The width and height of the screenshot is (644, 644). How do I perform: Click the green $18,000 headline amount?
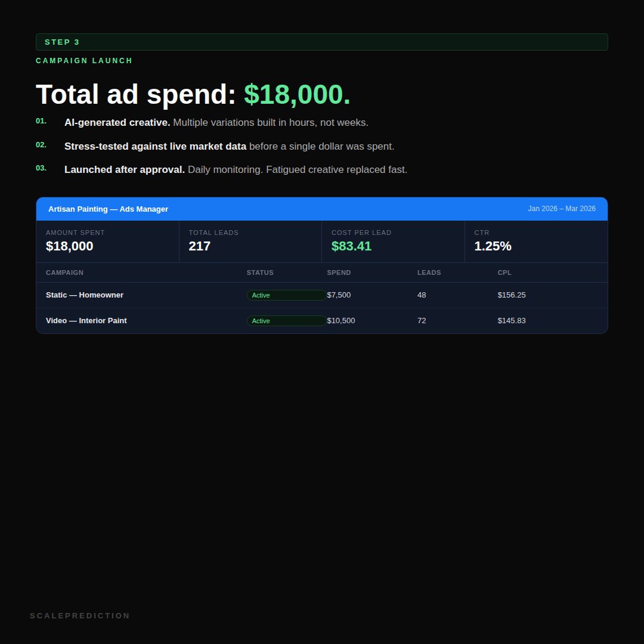(297, 94)
